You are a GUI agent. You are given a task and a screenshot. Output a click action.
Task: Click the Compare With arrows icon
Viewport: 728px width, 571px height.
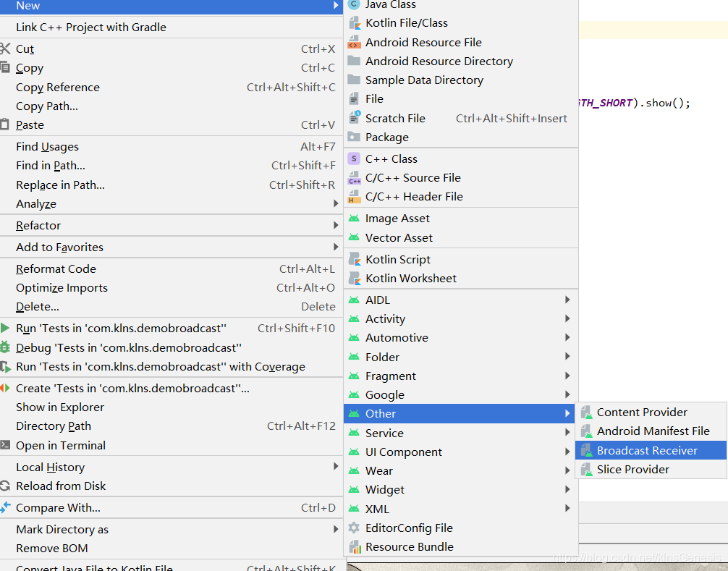point(4,508)
